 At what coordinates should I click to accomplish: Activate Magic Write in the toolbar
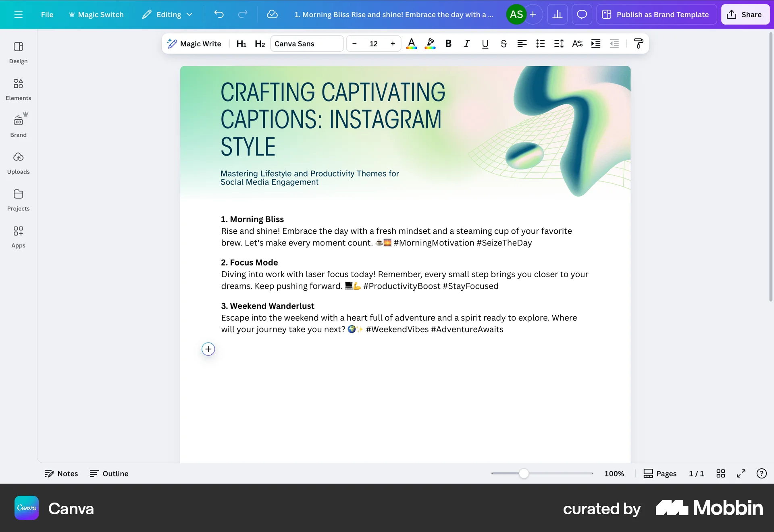point(194,44)
